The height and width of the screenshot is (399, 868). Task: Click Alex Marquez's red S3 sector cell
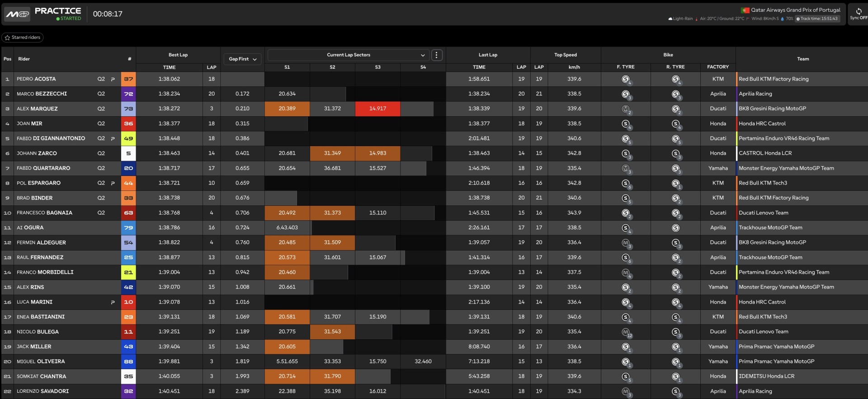(377, 109)
